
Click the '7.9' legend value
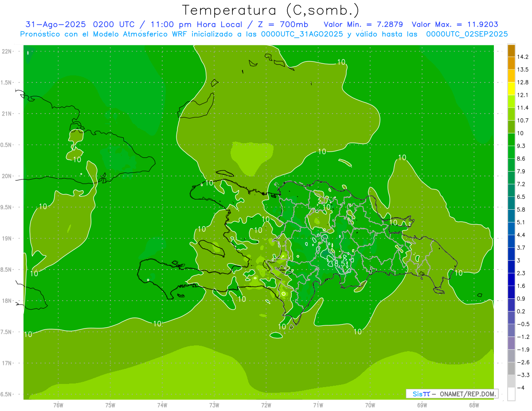click(x=522, y=171)
